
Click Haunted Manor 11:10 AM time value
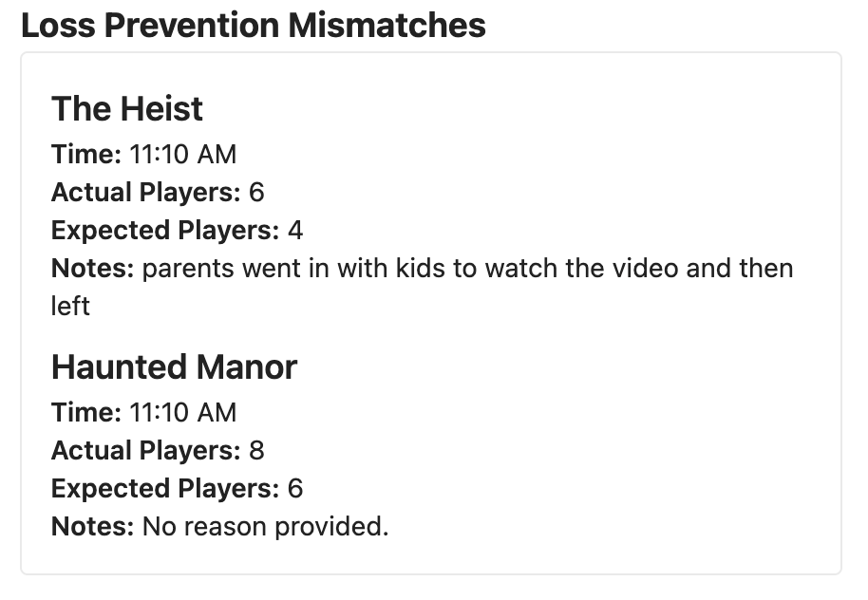click(182, 412)
